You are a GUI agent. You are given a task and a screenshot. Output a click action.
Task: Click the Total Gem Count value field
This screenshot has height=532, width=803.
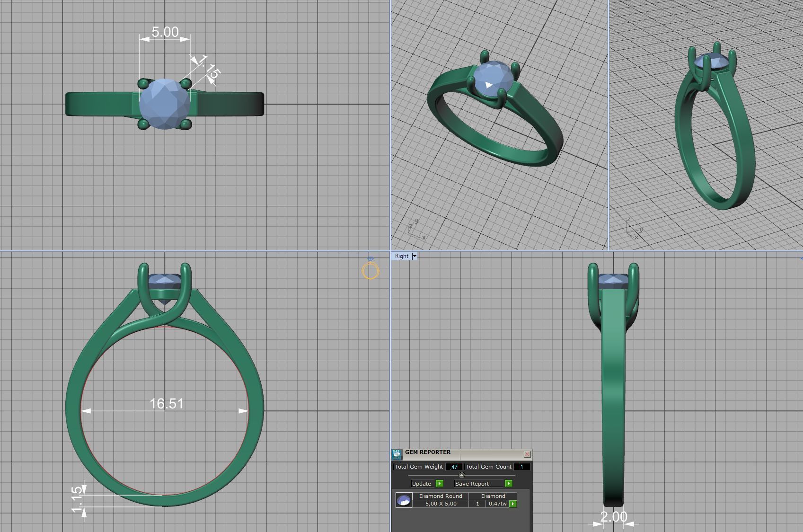(521, 467)
